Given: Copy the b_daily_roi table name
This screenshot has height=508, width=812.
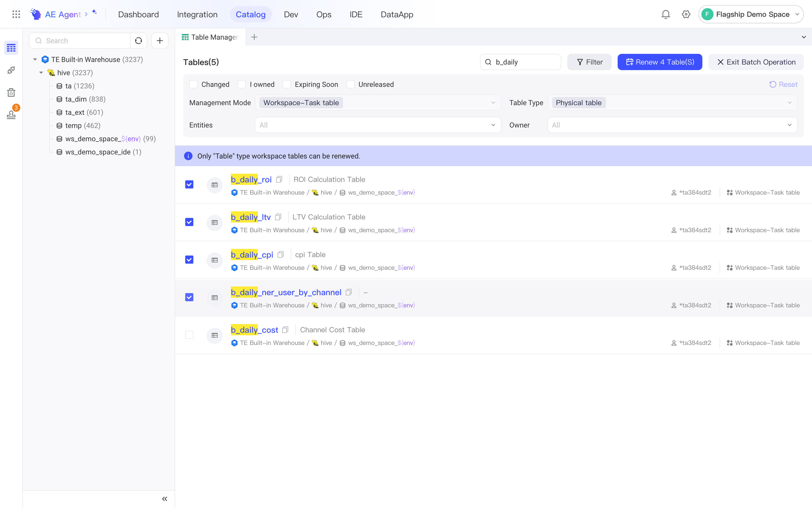Looking at the screenshot, I should tap(279, 179).
